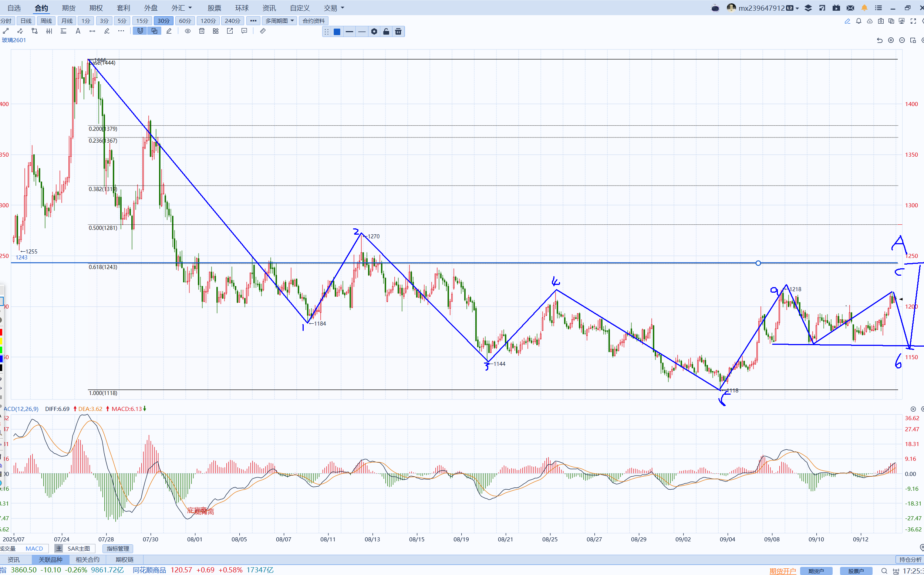Open the mail envelope icon

point(850,8)
